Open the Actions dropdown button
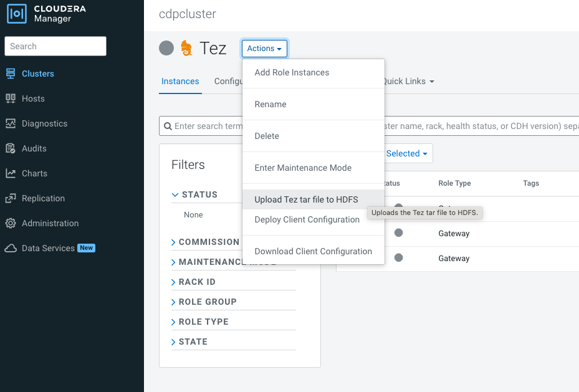 (x=264, y=49)
